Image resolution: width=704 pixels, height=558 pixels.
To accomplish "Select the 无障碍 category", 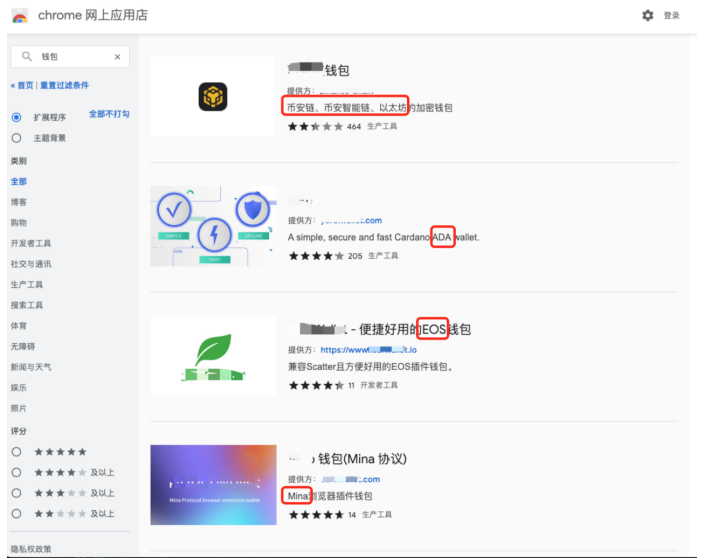I will [x=23, y=347].
